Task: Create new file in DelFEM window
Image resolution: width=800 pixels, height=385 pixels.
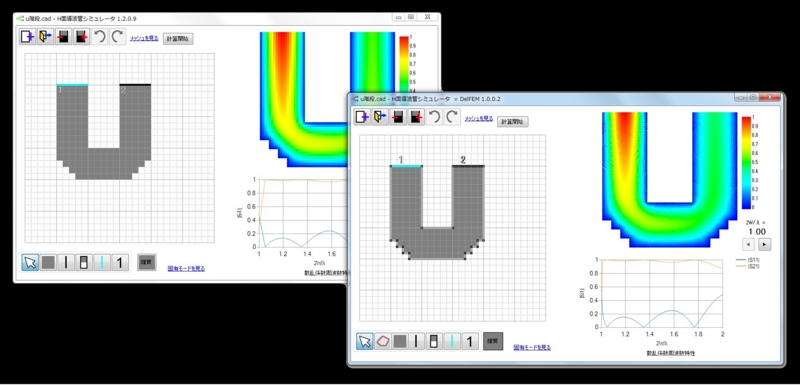Action: (363, 117)
